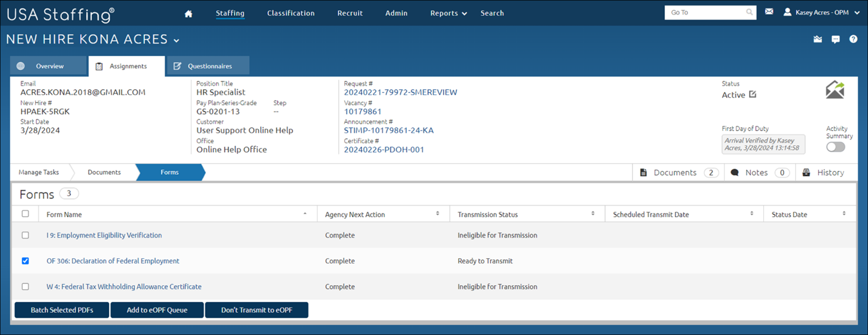Image resolution: width=868 pixels, height=335 pixels.
Task: Click the Notes speech bubble icon
Action: 735,173
